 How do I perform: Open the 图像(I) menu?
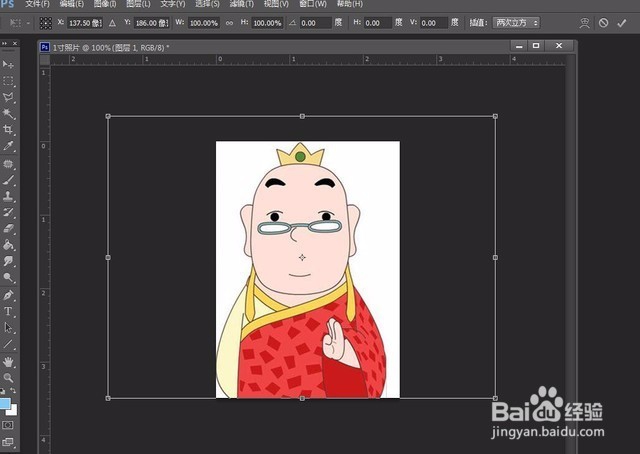click(x=105, y=4)
